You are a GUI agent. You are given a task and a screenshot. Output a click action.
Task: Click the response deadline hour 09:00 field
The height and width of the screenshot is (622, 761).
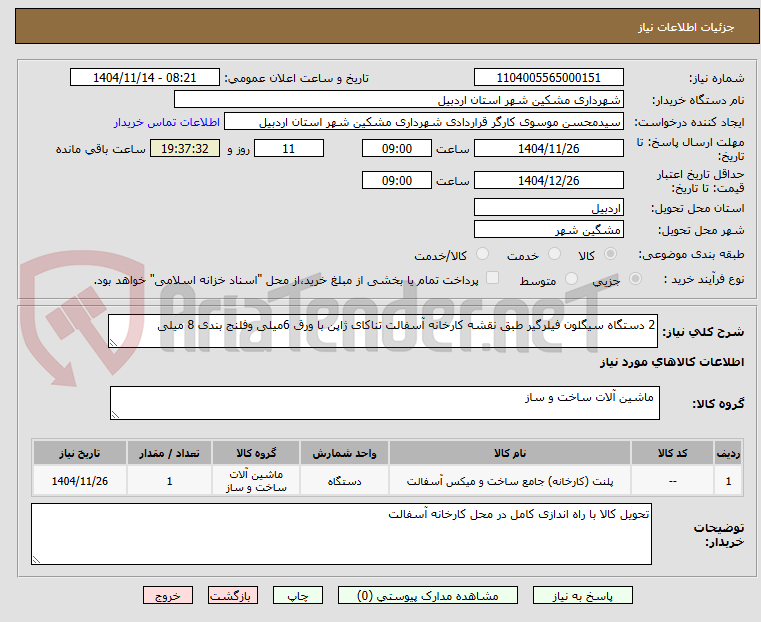(x=397, y=148)
